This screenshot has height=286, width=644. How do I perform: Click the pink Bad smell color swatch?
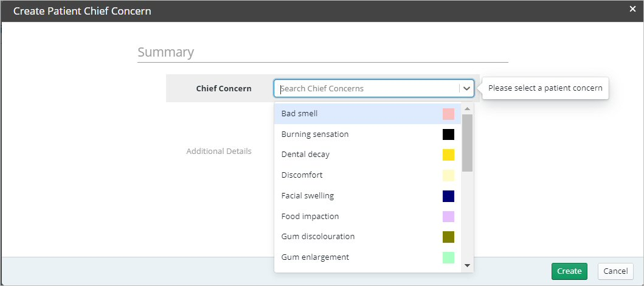(x=449, y=114)
